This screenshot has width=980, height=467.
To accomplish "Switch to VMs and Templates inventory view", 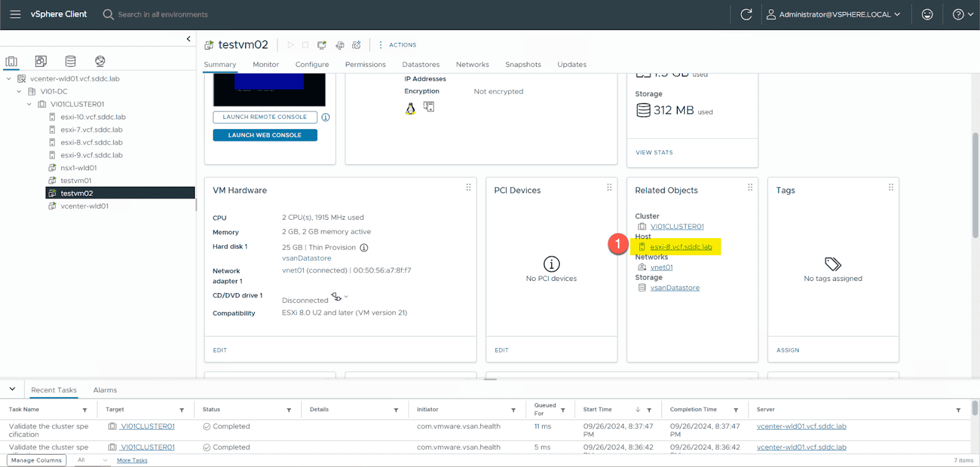I will (x=41, y=61).
